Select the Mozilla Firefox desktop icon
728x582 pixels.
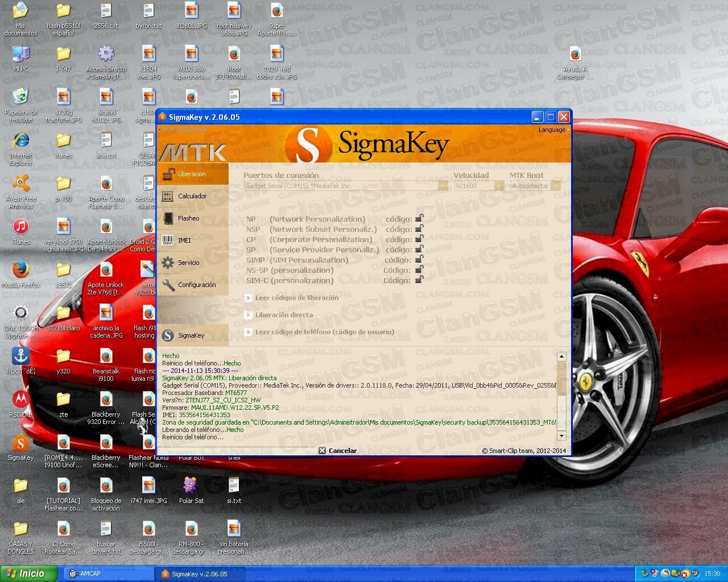20,275
